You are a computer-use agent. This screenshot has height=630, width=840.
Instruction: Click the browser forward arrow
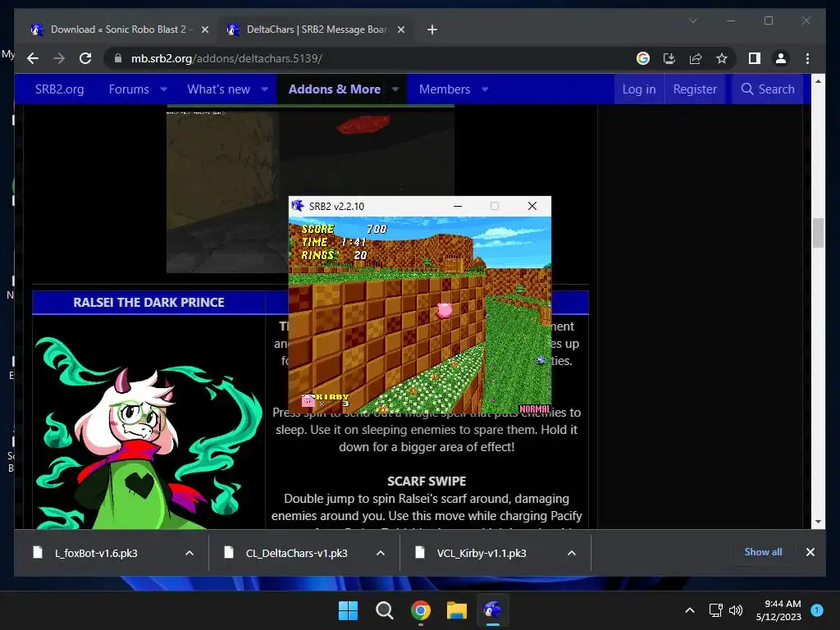click(59, 58)
